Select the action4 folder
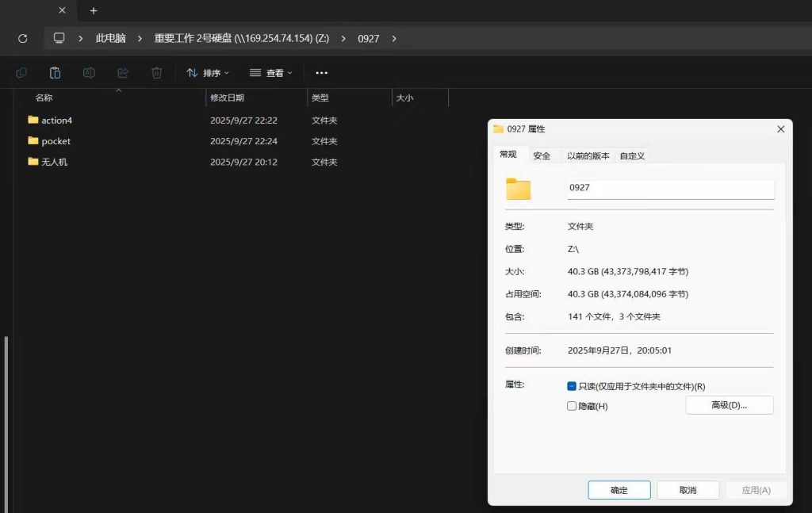Screen dimensions: 812x513 point(56,121)
